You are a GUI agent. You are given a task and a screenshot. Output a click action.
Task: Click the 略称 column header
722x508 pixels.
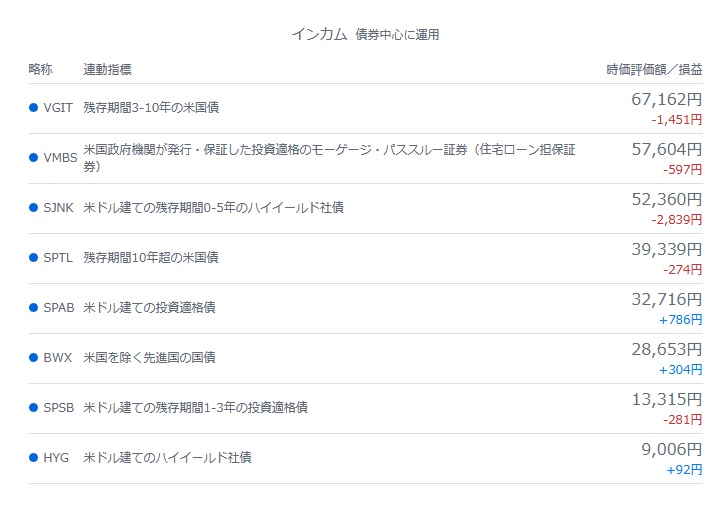[41, 69]
